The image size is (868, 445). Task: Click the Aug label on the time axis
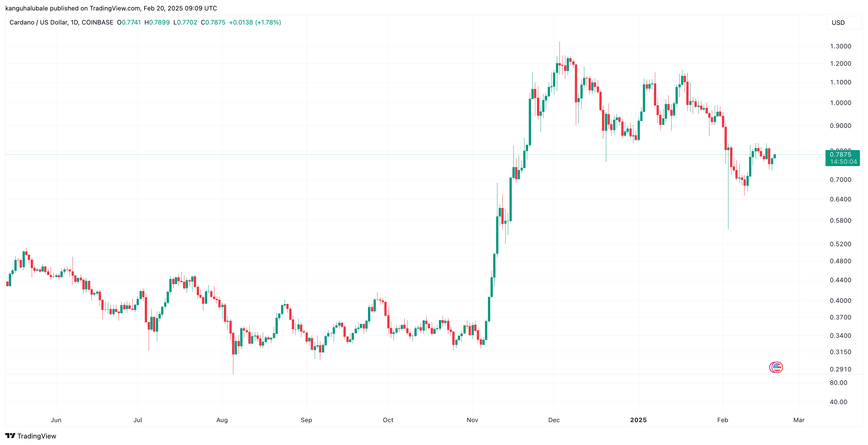222,420
